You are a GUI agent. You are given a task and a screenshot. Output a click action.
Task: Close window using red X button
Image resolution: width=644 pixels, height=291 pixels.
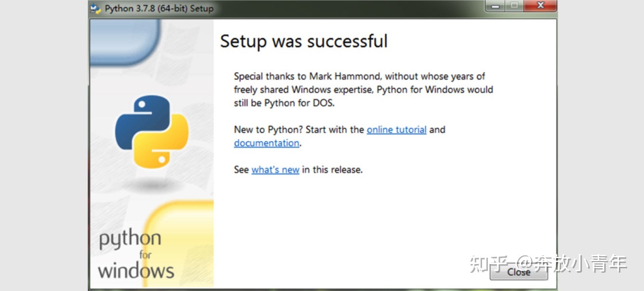[540, 7]
